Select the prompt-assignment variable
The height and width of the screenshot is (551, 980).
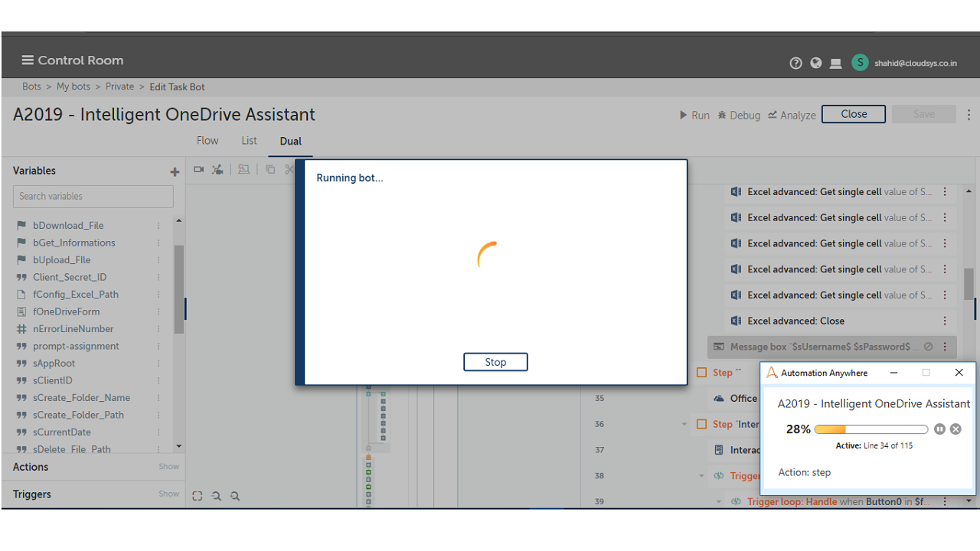coord(76,347)
